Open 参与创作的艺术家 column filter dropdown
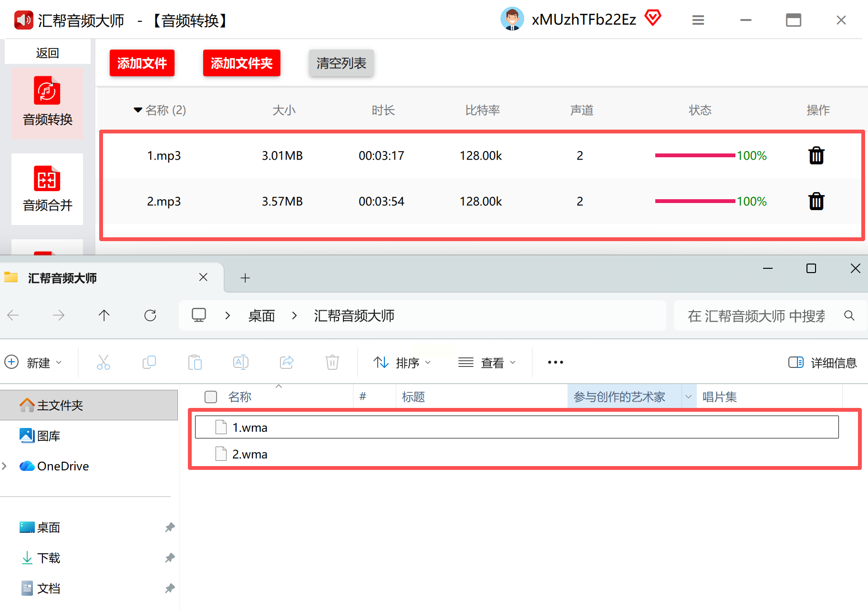This screenshot has height=610, width=868. click(688, 397)
